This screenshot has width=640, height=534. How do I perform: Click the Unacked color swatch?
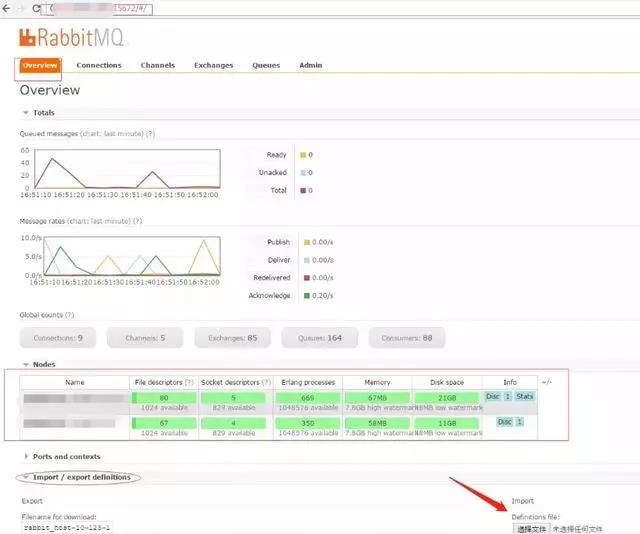303,173
